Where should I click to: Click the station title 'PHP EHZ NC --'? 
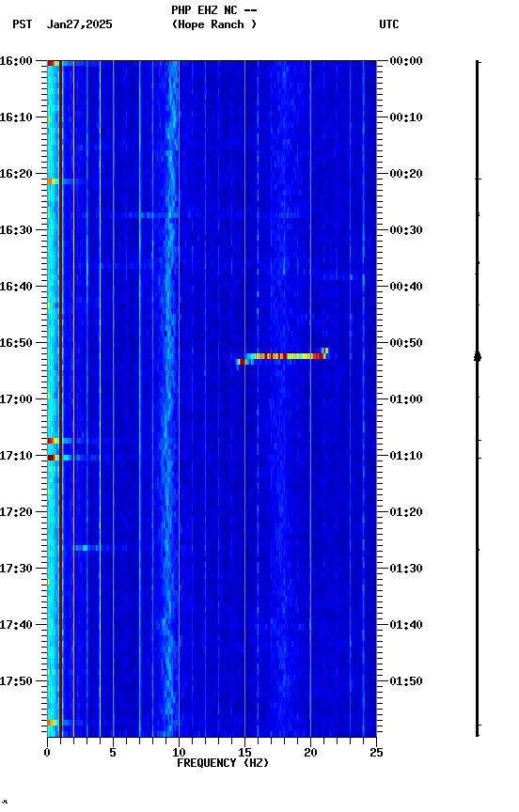pos(214,10)
